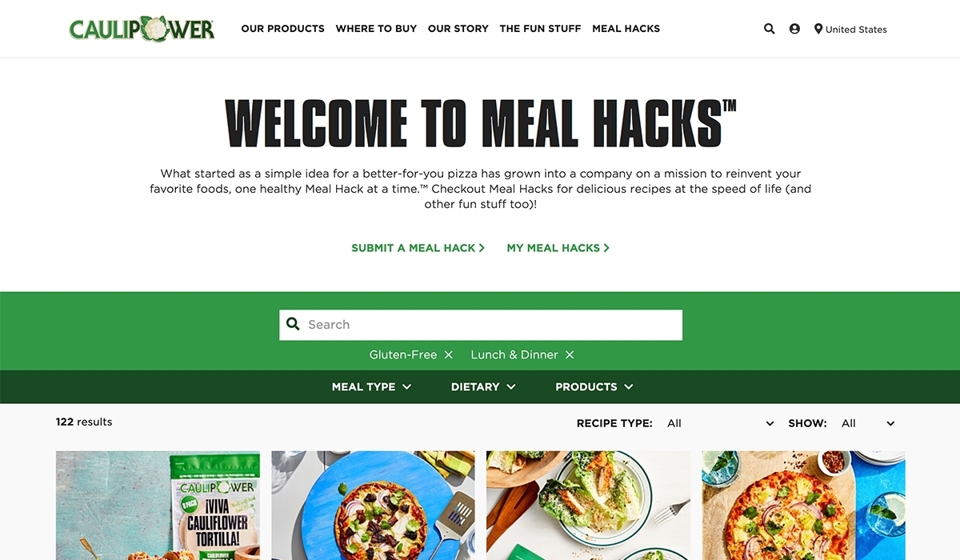
Task: Open the Show dropdown
Action: (x=866, y=423)
